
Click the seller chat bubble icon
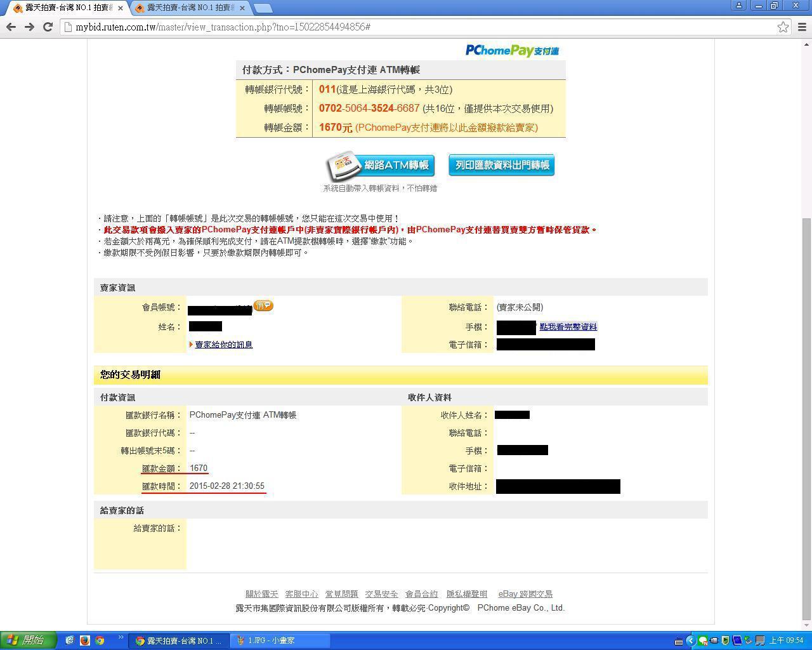pyautogui.click(x=263, y=306)
